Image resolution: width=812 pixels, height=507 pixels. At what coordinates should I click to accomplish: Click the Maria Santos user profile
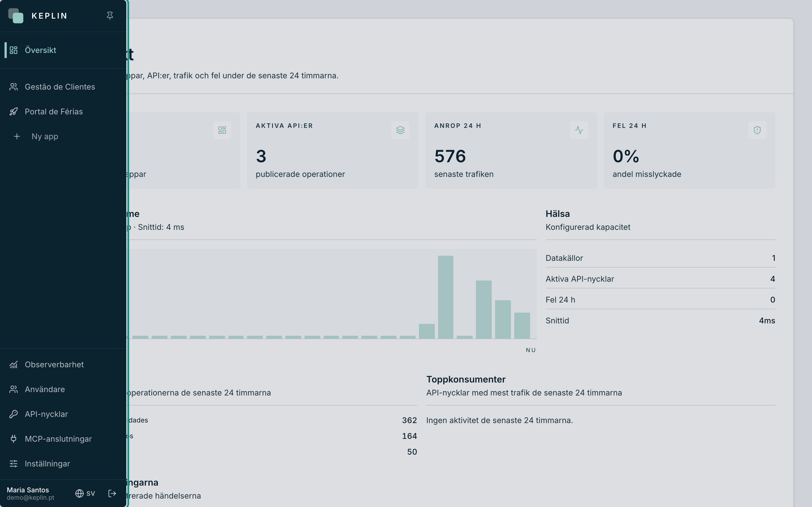pyautogui.click(x=30, y=493)
